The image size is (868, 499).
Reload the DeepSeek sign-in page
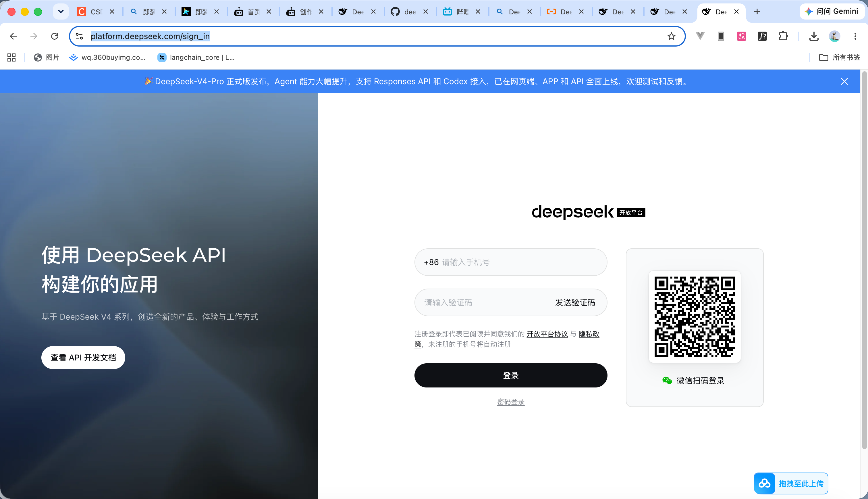point(55,36)
